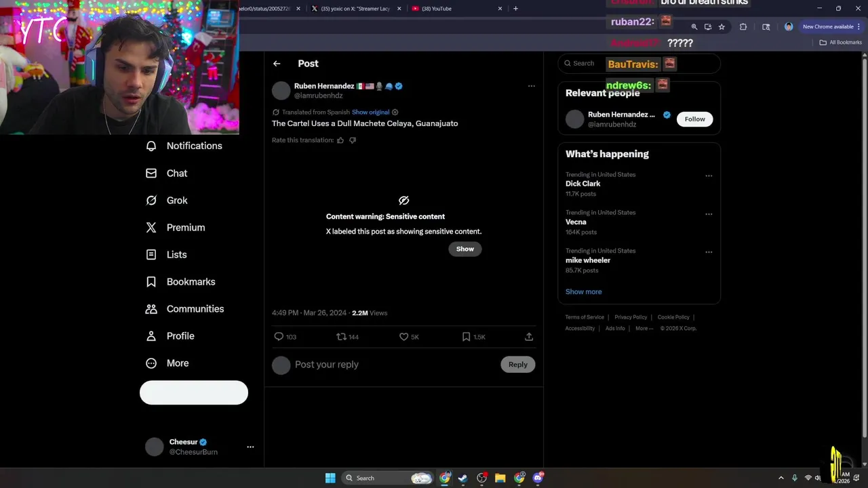Rate the translation thumbs up
The height and width of the screenshot is (488, 868).
click(340, 140)
